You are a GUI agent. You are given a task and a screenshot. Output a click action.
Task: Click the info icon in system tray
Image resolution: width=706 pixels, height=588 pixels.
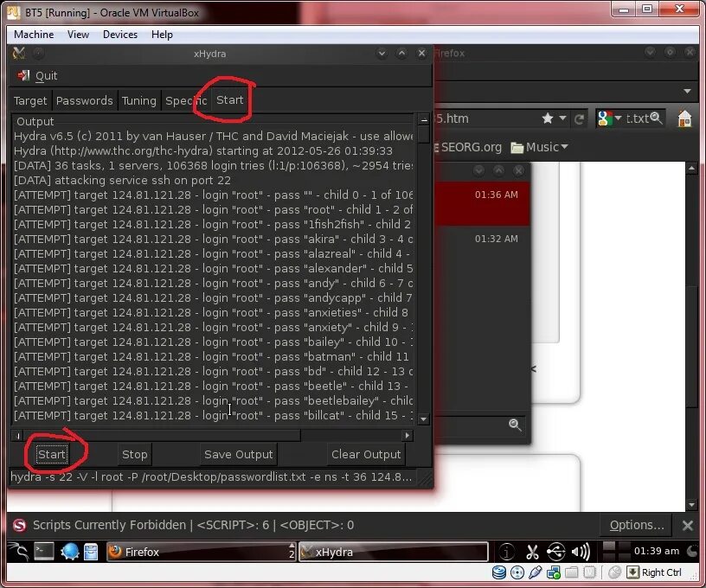click(506, 552)
